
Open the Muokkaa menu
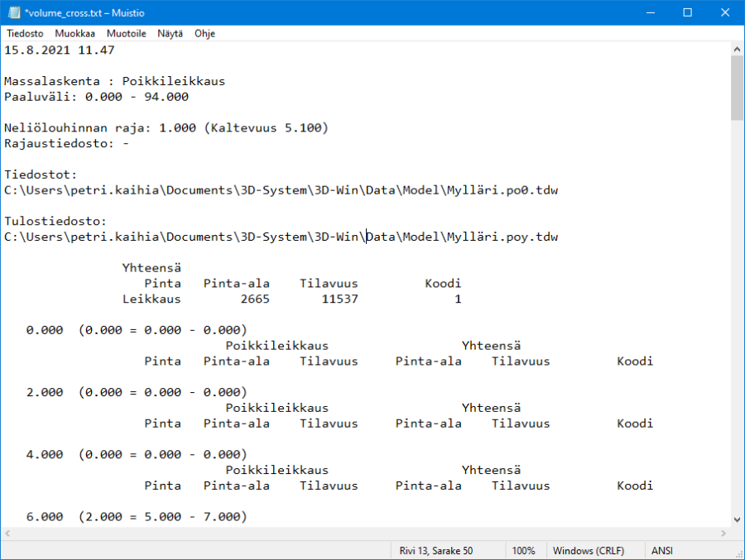coord(74,34)
